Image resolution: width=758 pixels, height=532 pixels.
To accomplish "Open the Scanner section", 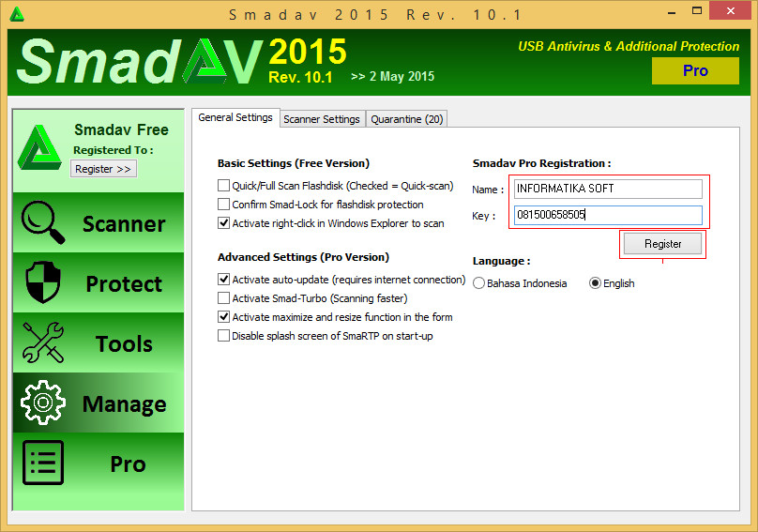I will (99, 222).
